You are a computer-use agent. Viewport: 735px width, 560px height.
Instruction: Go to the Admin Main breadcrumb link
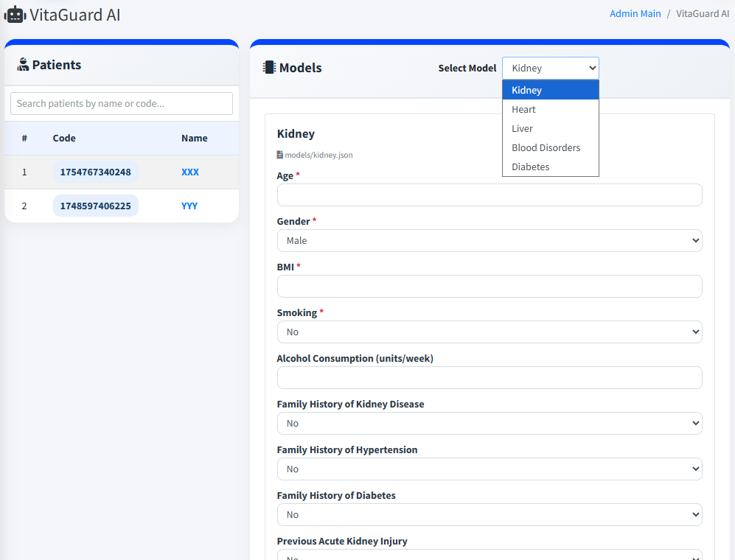(635, 13)
